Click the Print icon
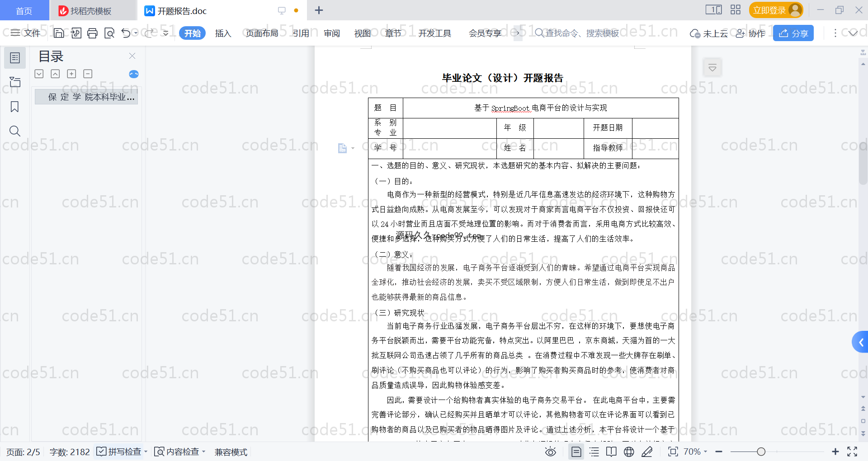Screen dimensions: 868x461 point(92,33)
